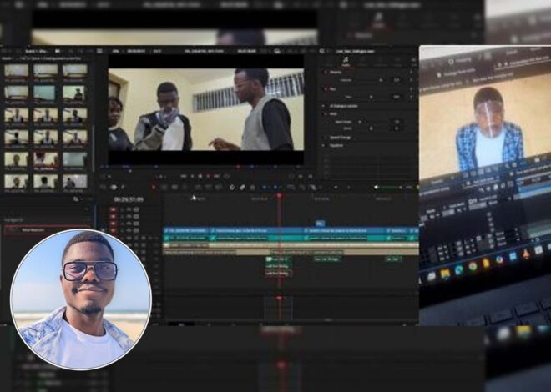Open File Explorer in the laptop photo taskbar
Viewport: 551px width, 392px height.
[445, 274]
